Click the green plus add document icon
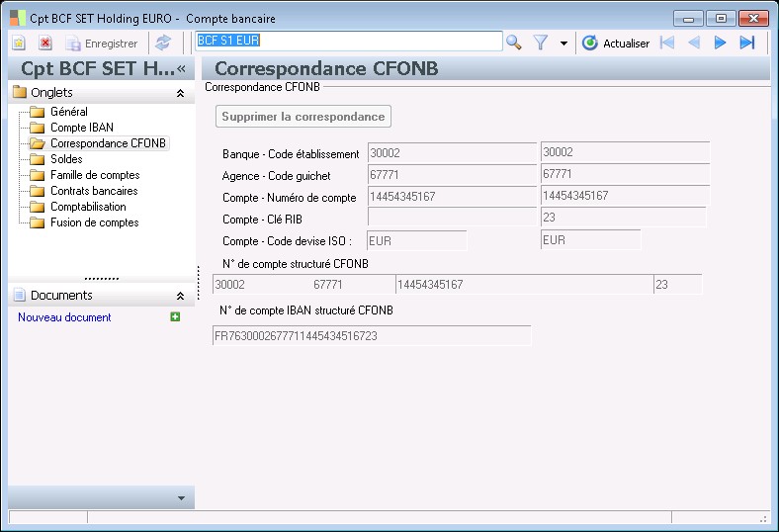This screenshot has width=779, height=532. pos(175,317)
